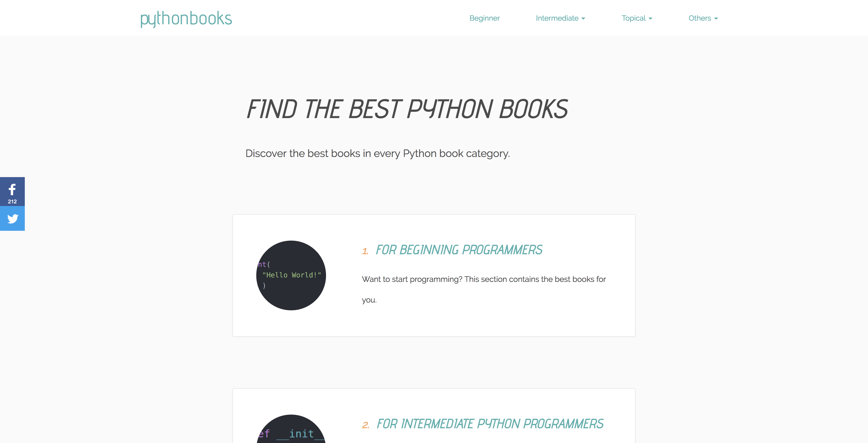Click the pythonbooks logo
Screen dimensions: 868x443
(186, 18)
